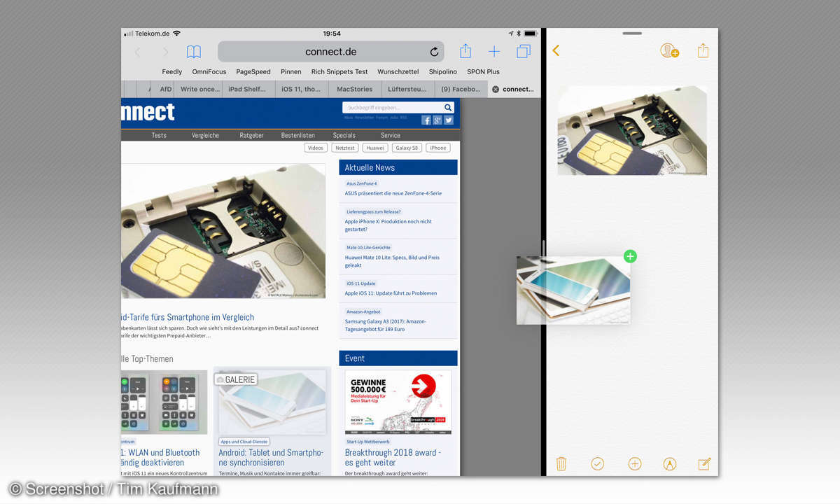Switch to the (9) Facebo tab
Viewport: 840px width, 504px height.
coord(461,89)
